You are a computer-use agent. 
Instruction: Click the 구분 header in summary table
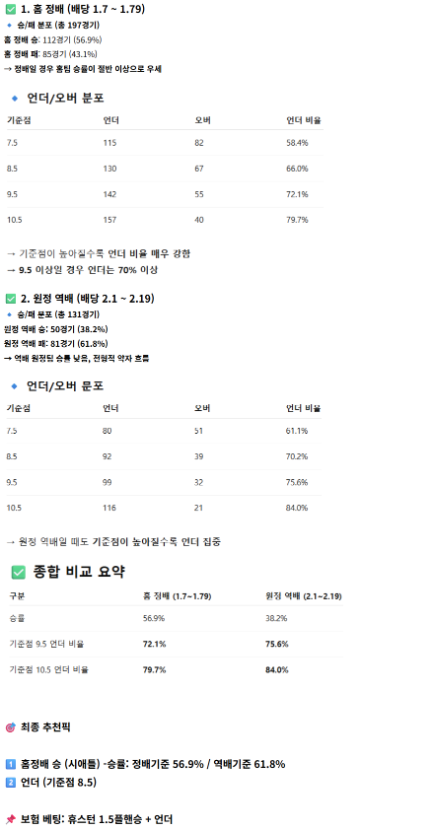click(16, 596)
